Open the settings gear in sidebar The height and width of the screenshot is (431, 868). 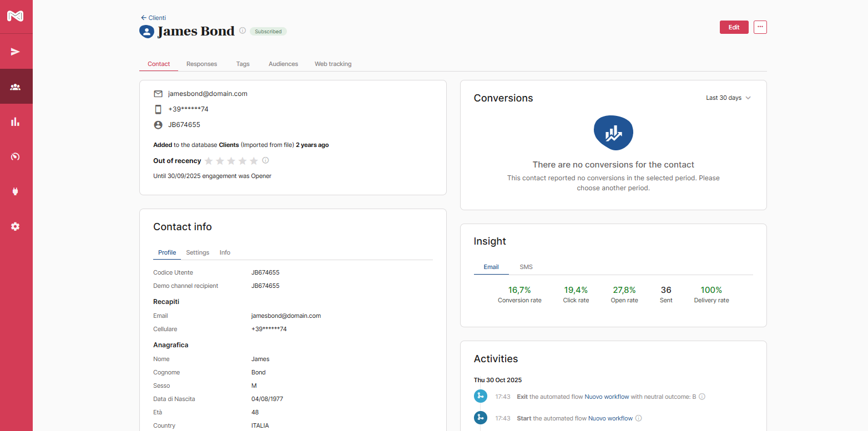click(x=16, y=226)
